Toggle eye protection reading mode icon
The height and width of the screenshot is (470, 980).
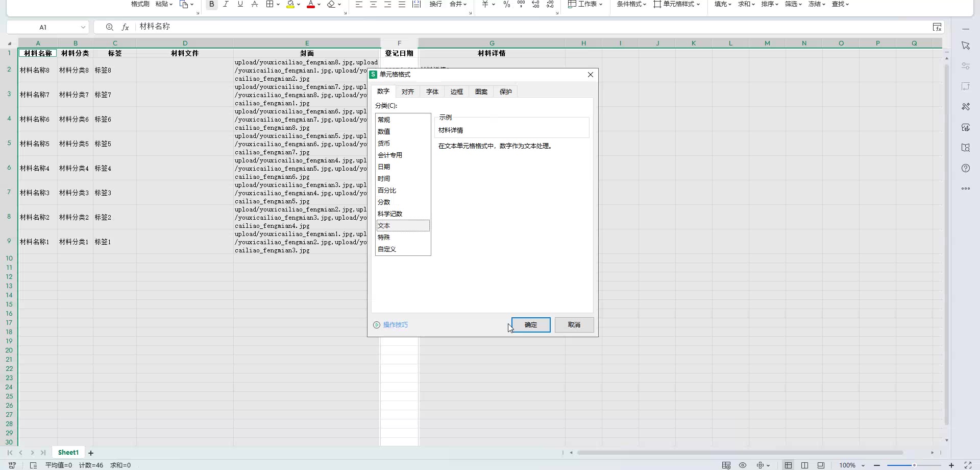743,465
